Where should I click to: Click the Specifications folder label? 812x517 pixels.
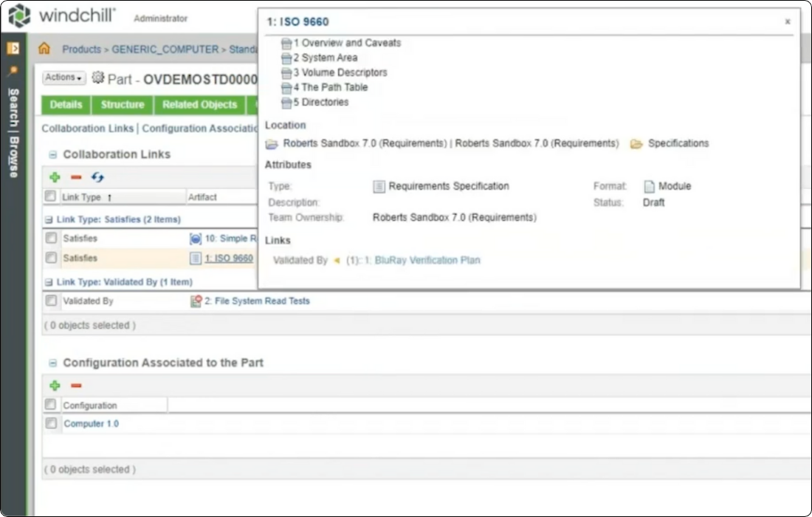click(678, 143)
